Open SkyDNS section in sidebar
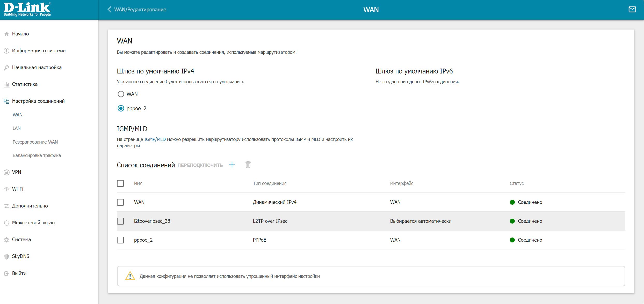 point(20,256)
